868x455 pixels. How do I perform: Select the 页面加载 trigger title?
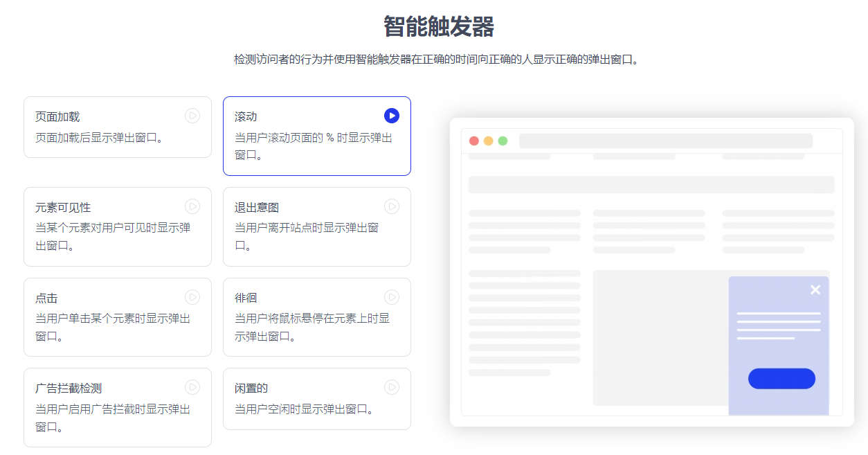point(57,117)
